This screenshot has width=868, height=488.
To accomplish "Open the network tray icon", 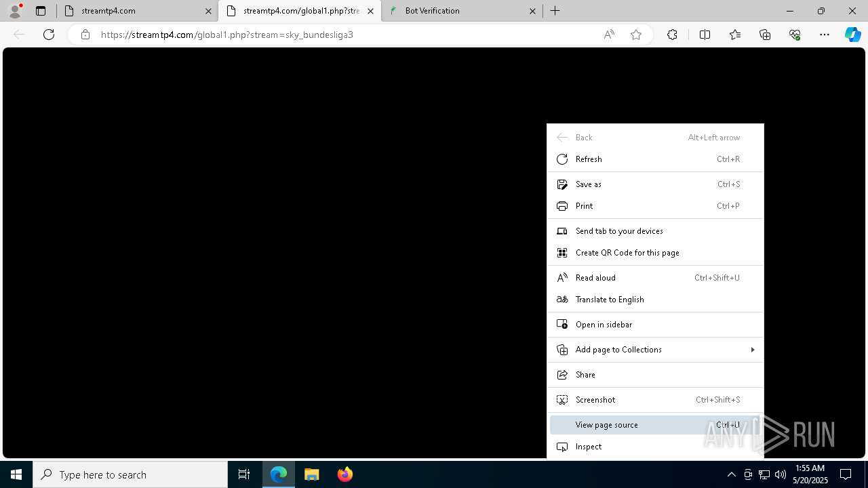I will point(764,474).
